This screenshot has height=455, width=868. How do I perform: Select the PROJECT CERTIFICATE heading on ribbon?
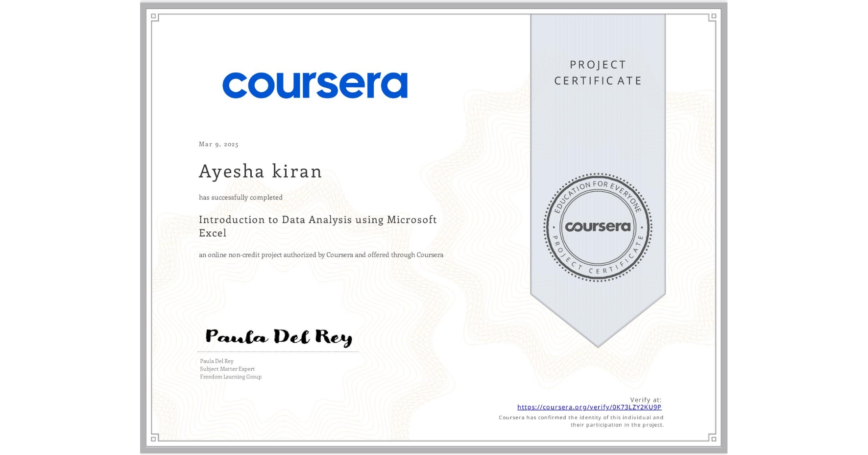click(598, 72)
